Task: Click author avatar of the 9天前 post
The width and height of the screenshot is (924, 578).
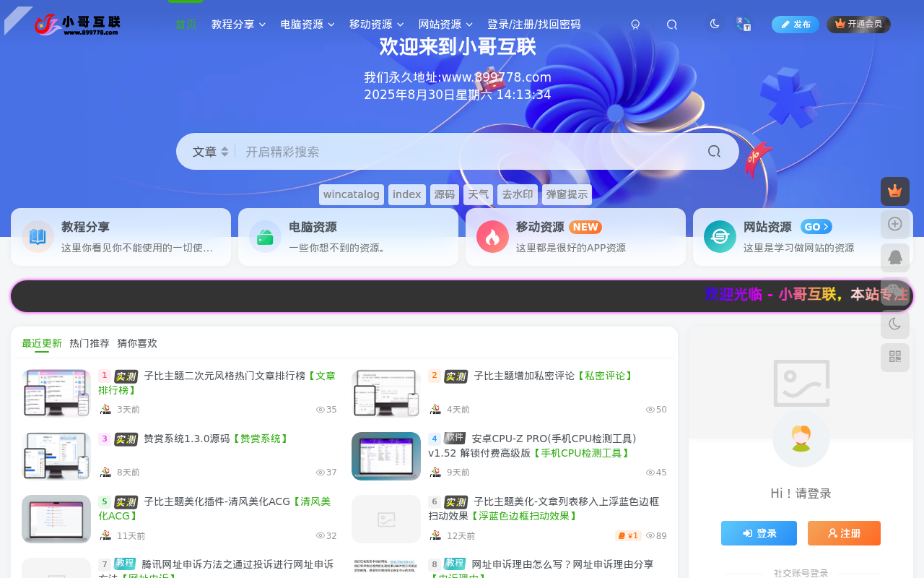Action: tap(435, 473)
